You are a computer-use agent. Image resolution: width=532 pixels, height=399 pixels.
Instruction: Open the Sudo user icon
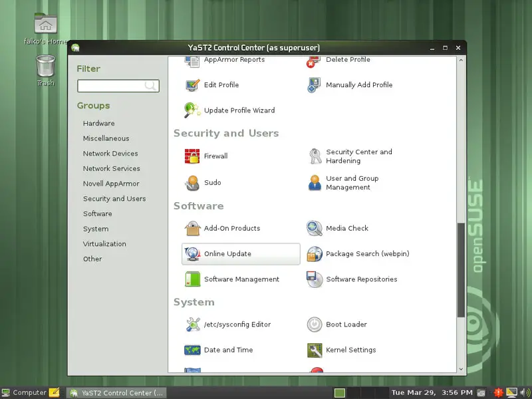coord(192,182)
